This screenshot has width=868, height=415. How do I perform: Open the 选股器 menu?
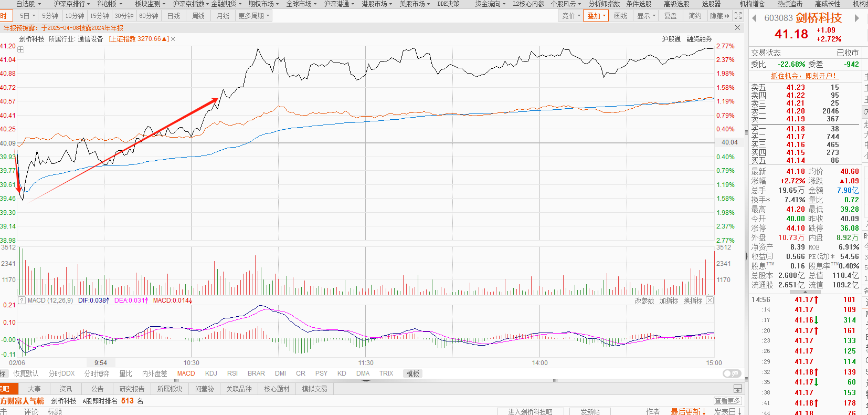click(x=711, y=4)
